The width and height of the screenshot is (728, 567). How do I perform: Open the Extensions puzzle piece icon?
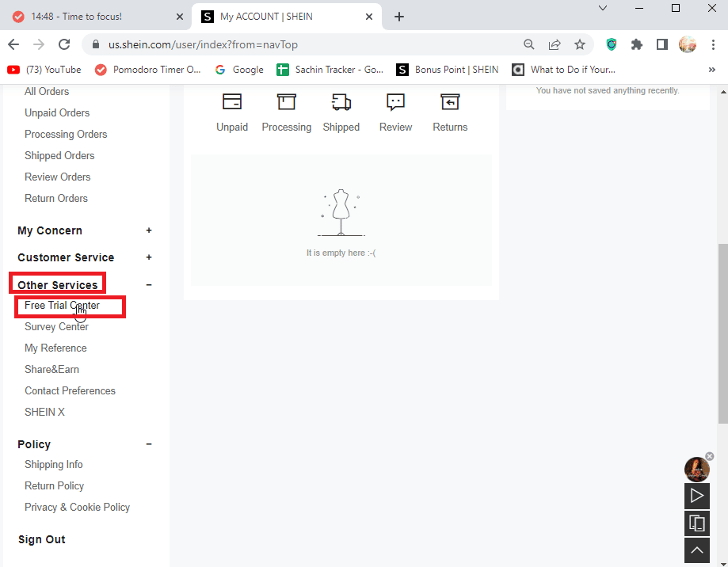(637, 44)
